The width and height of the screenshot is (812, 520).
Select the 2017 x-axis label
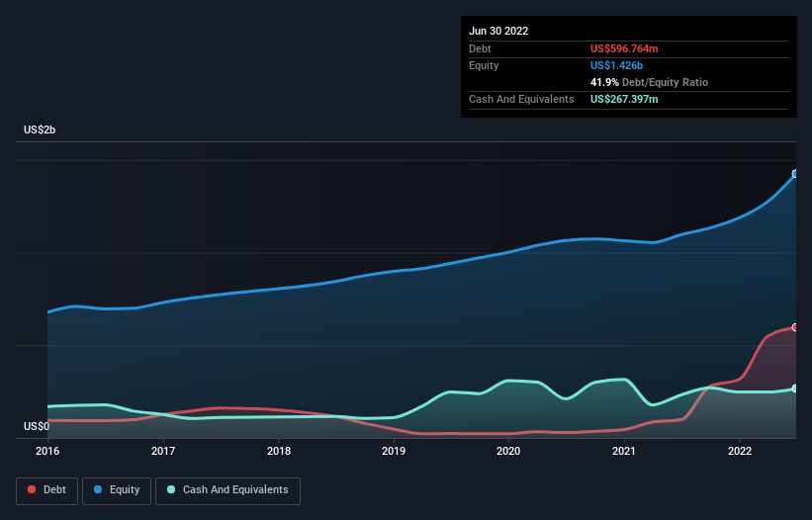pyautogui.click(x=163, y=451)
